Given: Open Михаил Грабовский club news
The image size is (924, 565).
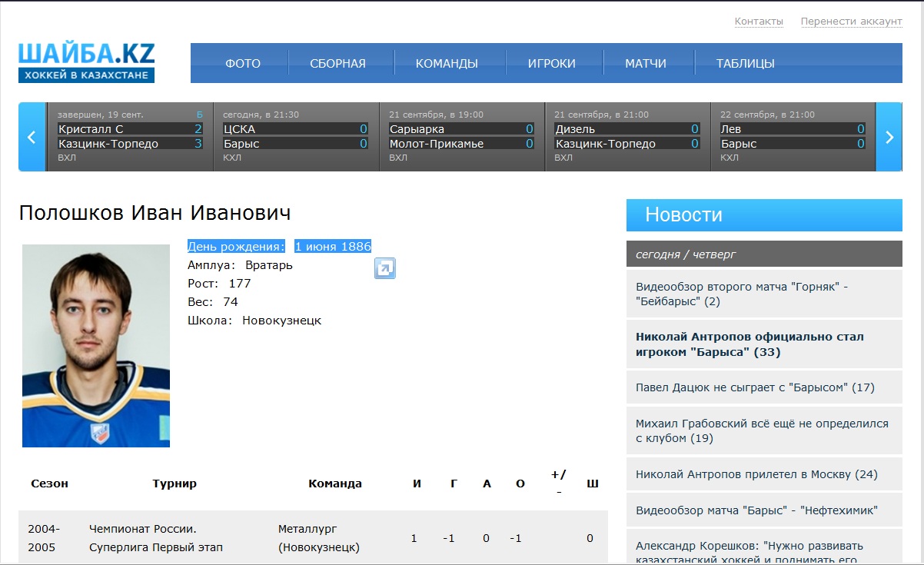Looking at the screenshot, I should pos(761,430).
